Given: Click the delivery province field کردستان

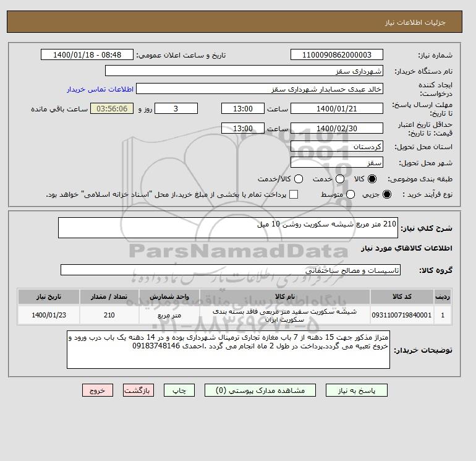Looking at the screenshot, I should pyautogui.click(x=337, y=147).
